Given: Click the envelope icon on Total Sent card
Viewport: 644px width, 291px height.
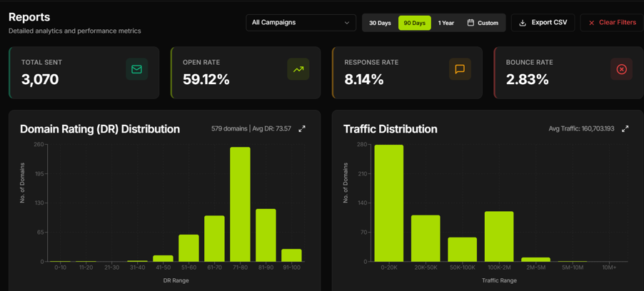Looking at the screenshot, I should (x=137, y=69).
